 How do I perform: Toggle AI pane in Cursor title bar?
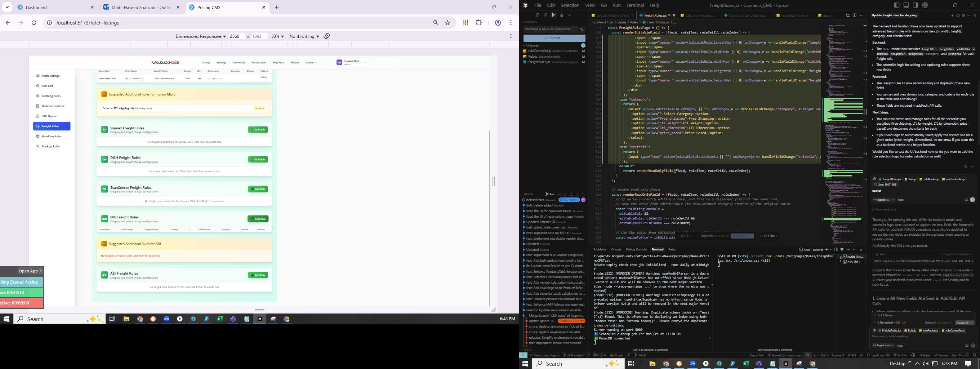[915, 5]
